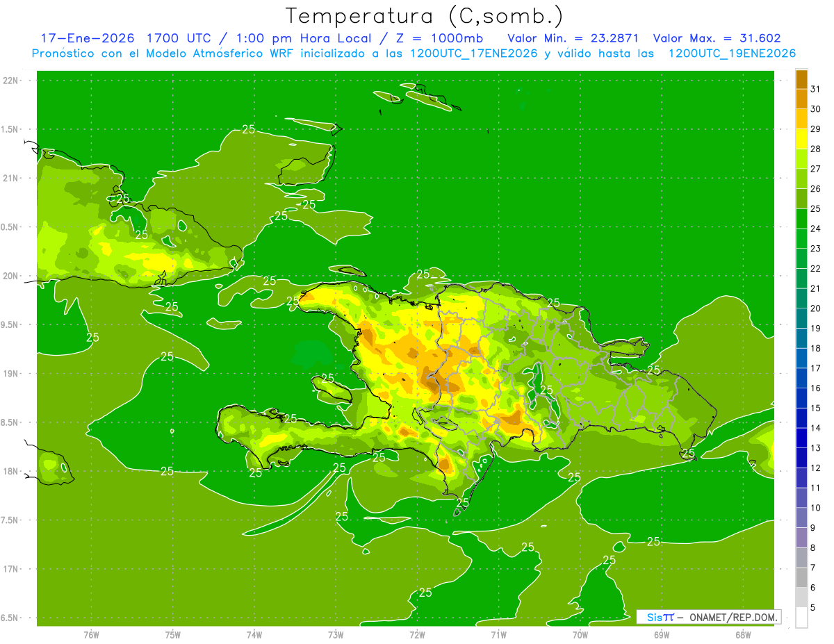Click the title 'Temperatura (C,somb.)'
Image resolution: width=834 pixels, height=644 pixels.
coord(424,16)
